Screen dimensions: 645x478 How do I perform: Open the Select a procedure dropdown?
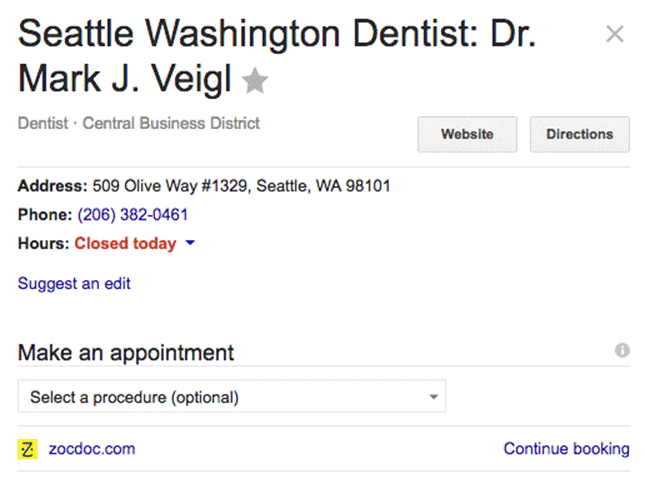pos(231,397)
